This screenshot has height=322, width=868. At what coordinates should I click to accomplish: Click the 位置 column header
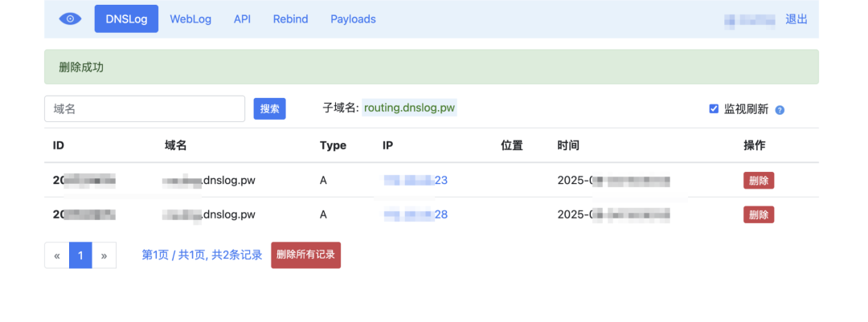(512, 145)
